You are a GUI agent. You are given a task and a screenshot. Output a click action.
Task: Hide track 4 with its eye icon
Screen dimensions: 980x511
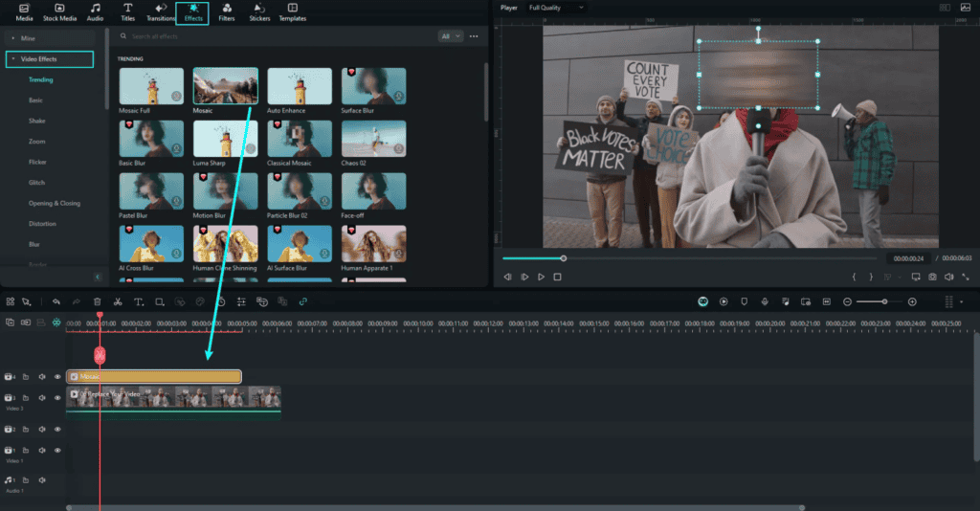click(57, 377)
